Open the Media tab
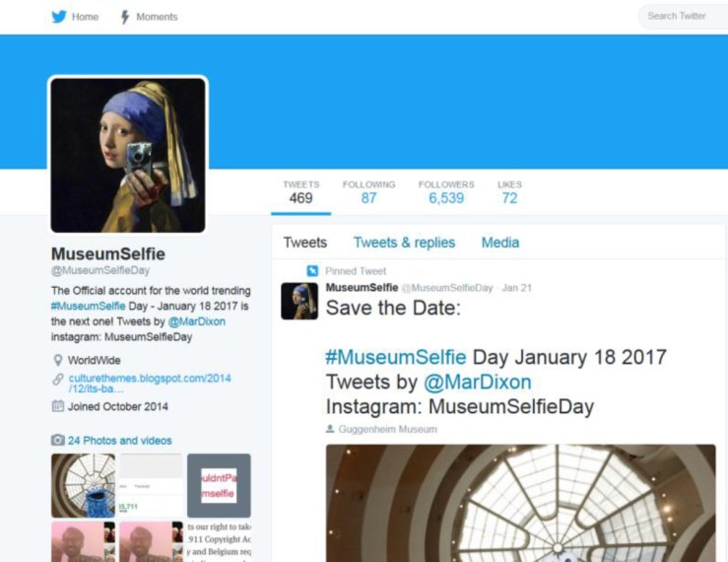 click(x=499, y=243)
